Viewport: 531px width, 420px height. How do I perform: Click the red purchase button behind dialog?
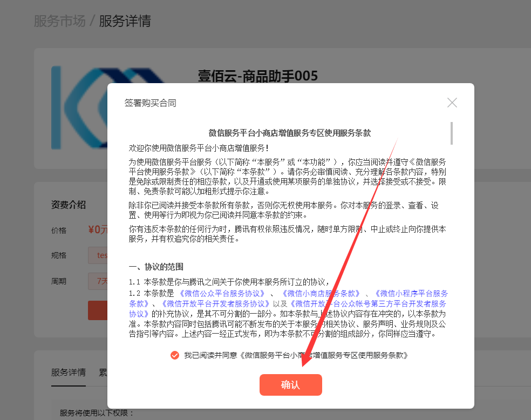point(98,310)
